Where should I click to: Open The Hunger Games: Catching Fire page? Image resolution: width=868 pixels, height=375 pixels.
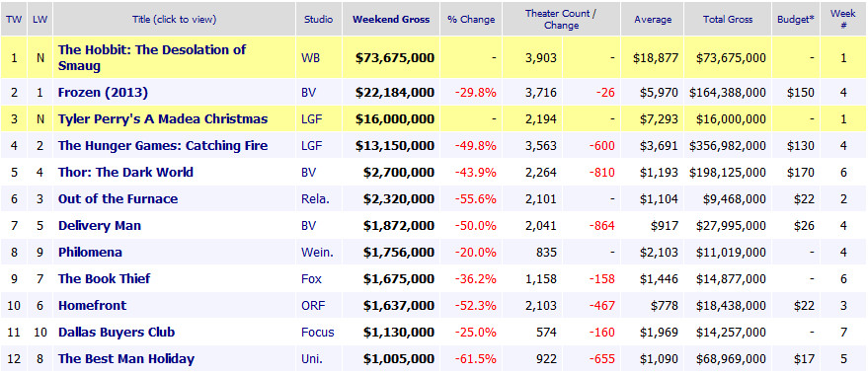pyautogui.click(x=163, y=145)
